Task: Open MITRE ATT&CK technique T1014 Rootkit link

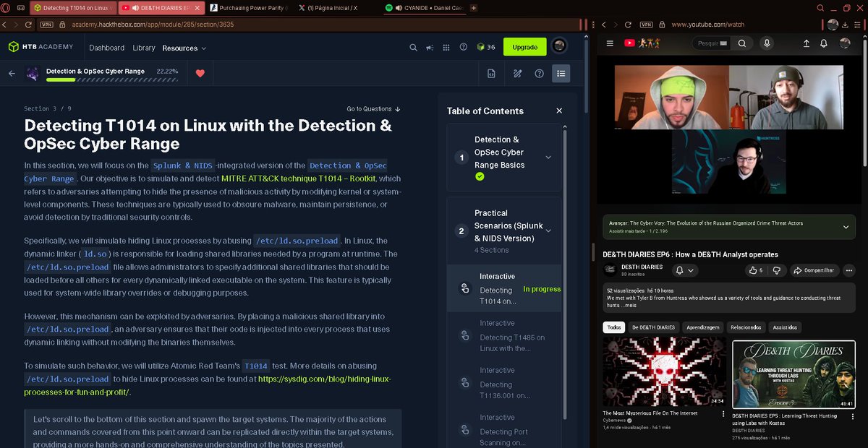Action: 299,178
